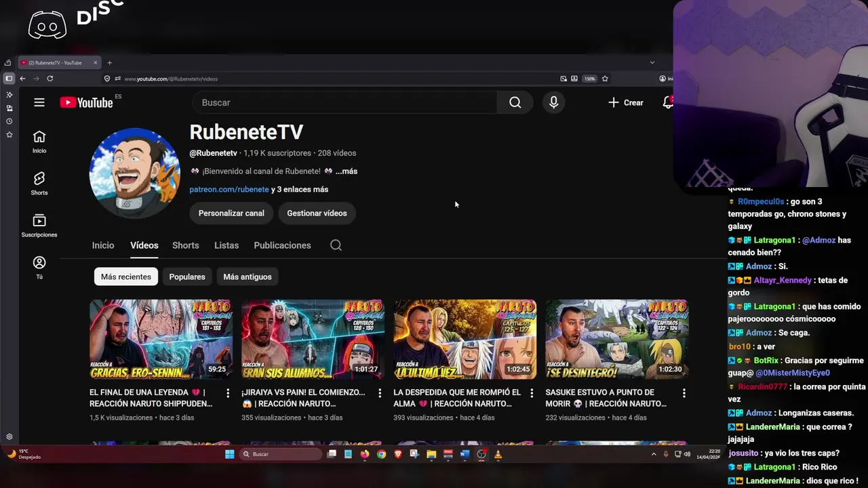The width and height of the screenshot is (868, 488).
Task: Open ¡SE DESINTEGRO! video thumbnail
Action: click(616, 339)
